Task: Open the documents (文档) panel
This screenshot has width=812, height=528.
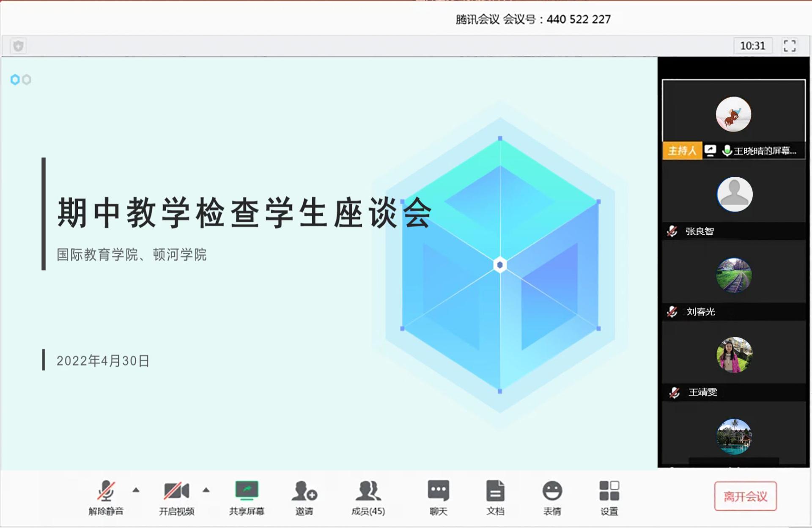Action: coord(495,498)
